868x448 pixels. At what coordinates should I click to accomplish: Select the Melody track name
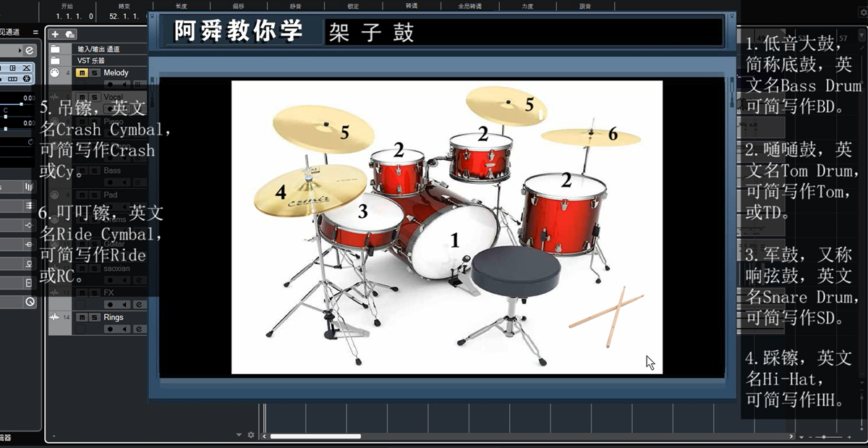[x=116, y=73]
